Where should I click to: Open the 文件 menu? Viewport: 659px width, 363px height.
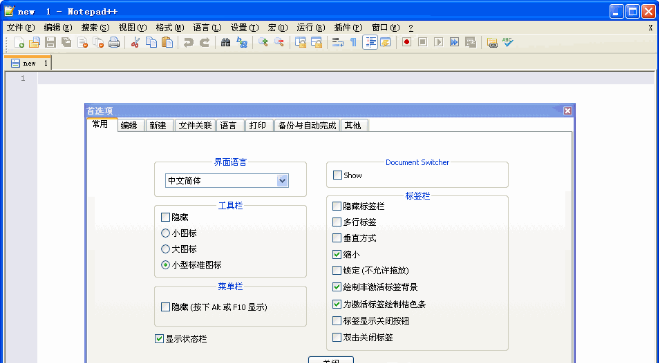[21, 28]
